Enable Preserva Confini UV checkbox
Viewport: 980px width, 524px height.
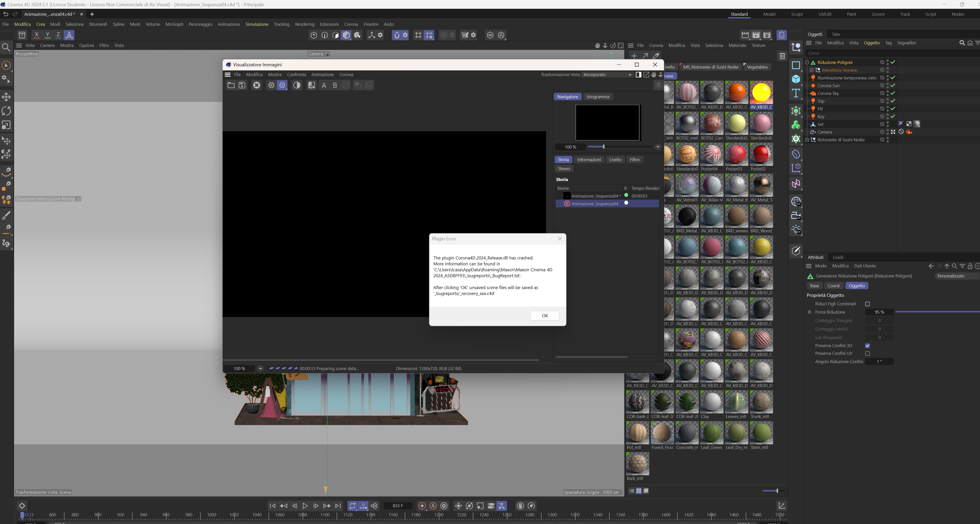tap(867, 353)
